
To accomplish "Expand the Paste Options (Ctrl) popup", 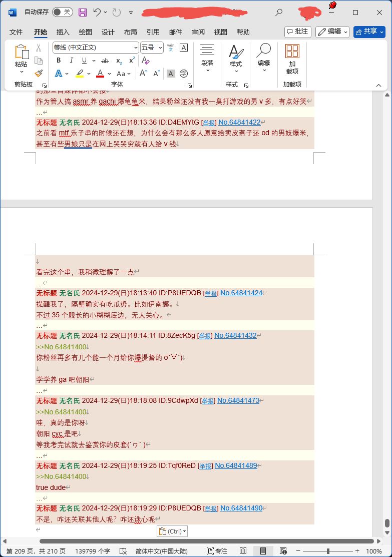I will (172, 531).
